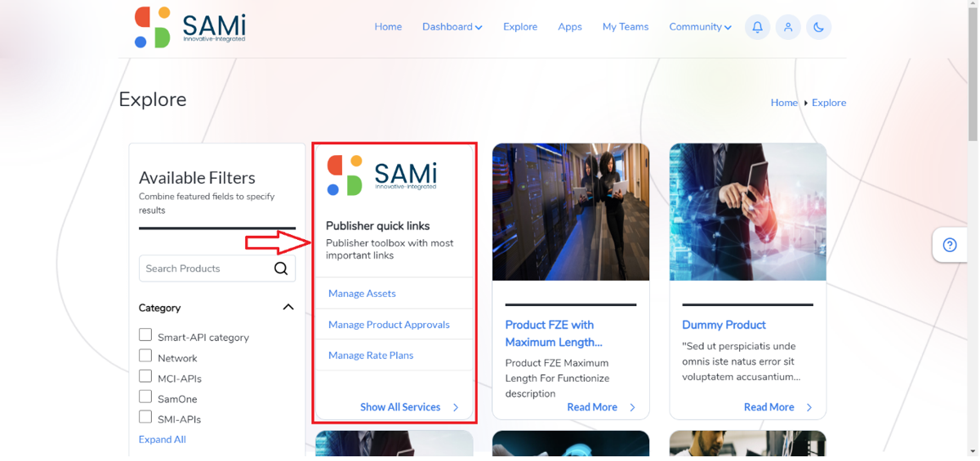Check the Network category checkbox
This screenshot has width=980, height=461.
pos(145,356)
